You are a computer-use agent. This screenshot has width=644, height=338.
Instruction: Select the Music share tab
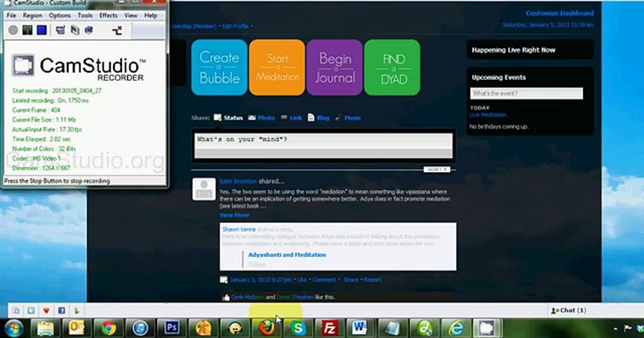(348, 118)
